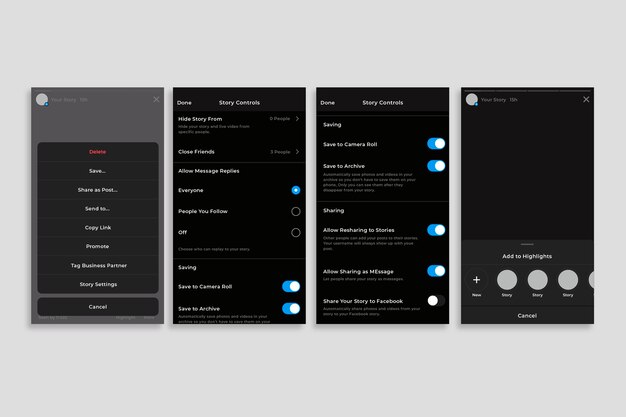Select Everyone radio button for replies
This screenshot has width=626, height=417.
click(x=295, y=190)
